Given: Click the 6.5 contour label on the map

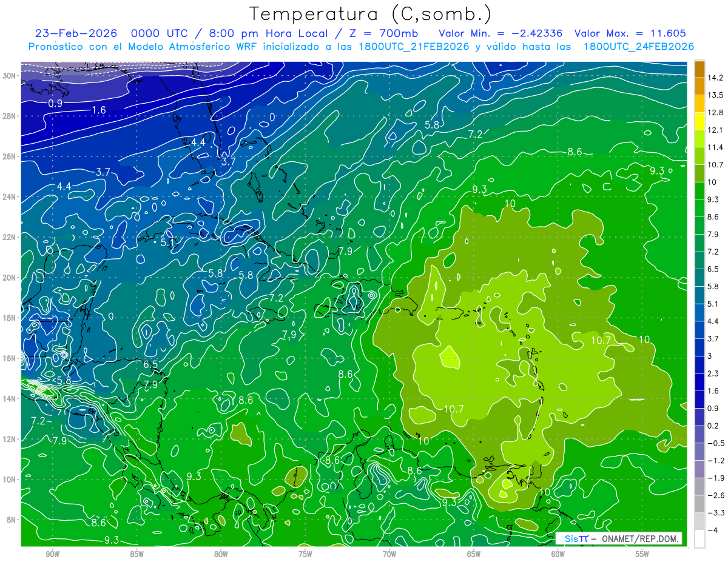Looking at the screenshot, I should pos(150,364).
